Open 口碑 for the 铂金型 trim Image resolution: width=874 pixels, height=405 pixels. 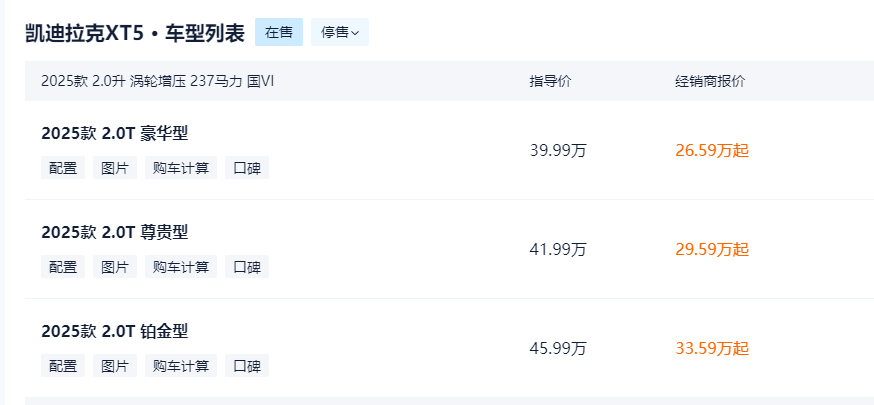pyautogui.click(x=247, y=366)
